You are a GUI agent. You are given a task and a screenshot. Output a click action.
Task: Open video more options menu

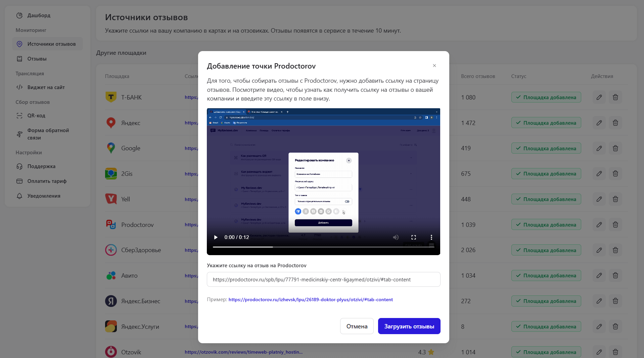pyautogui.click(x=431, y=237)
